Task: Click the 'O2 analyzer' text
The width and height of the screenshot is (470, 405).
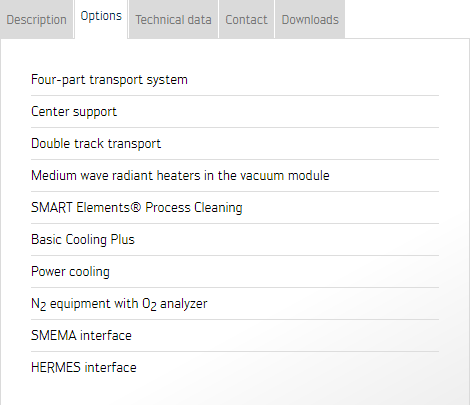Action: point(175,304)
